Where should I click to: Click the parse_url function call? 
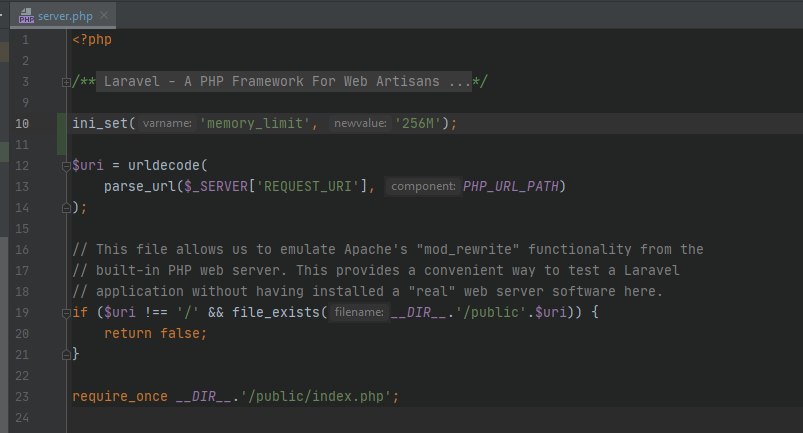140,186
